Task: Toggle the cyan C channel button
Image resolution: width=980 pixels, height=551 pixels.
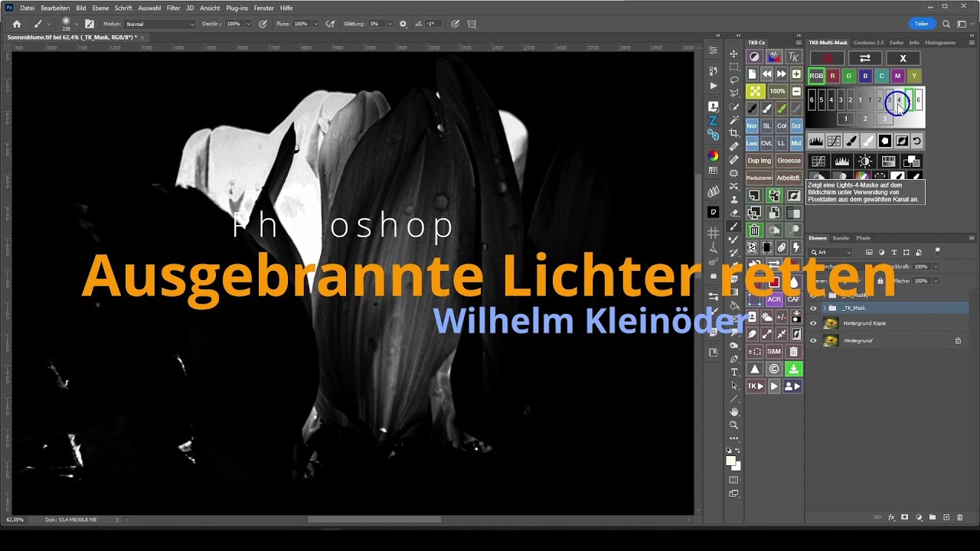Action: (881, 76)
